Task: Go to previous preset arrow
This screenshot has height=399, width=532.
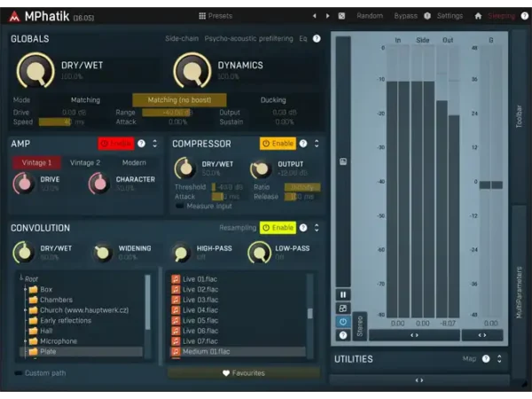Action: pos(315,16)
